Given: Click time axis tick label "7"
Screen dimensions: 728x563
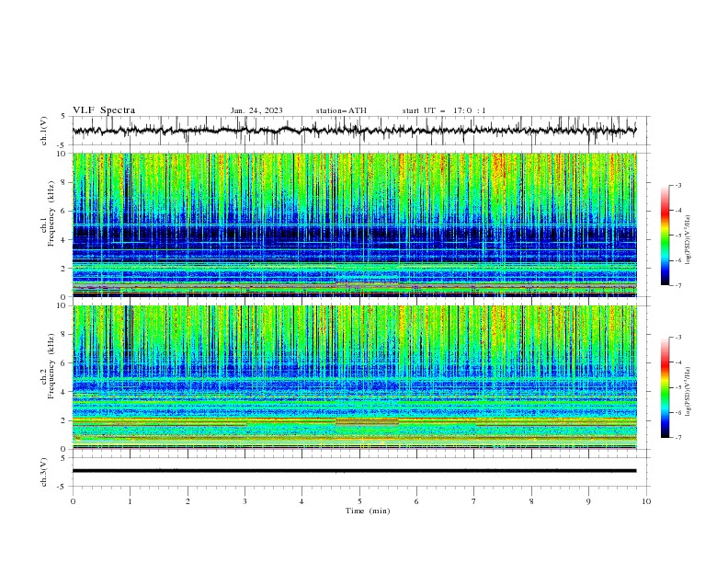Looking at the screenshot, I should click(474, 501).
